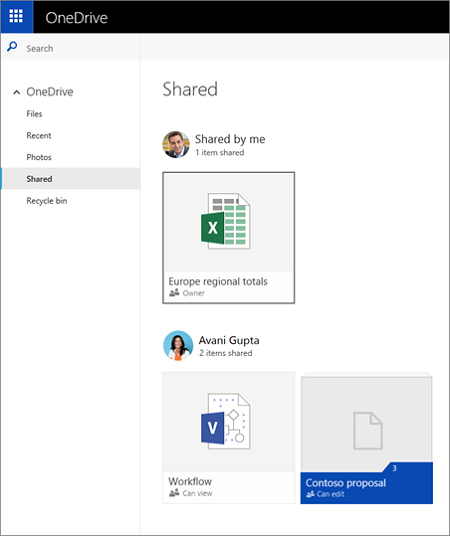Click the Excel file icon
Screen dimensions: 450x536
click(226, 222)
